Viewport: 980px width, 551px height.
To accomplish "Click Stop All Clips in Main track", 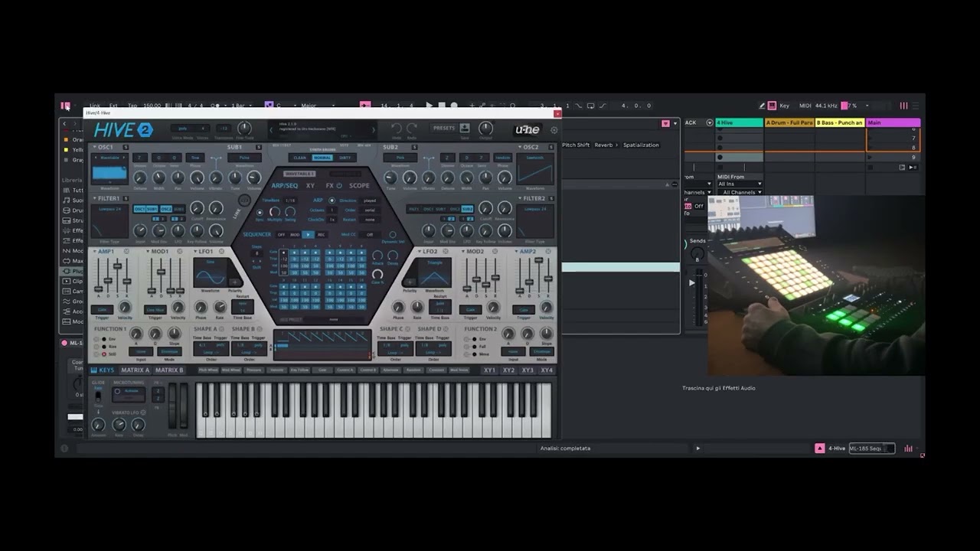I will click(871, 167).
